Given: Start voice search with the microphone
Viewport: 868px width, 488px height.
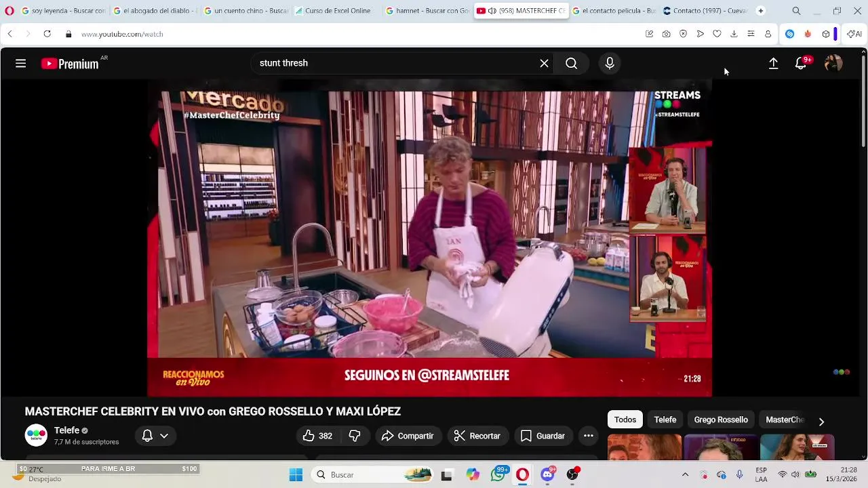Looking at the screenshot, I should 610,63.
